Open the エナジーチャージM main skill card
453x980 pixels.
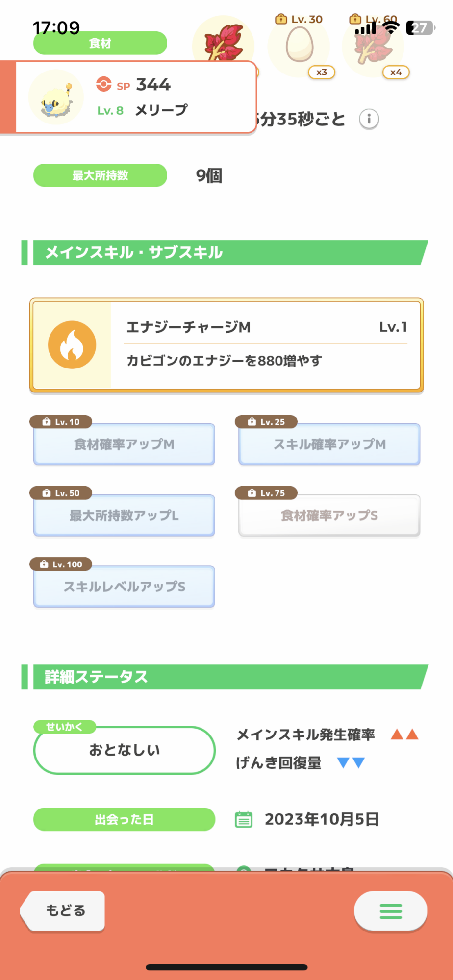226,345
